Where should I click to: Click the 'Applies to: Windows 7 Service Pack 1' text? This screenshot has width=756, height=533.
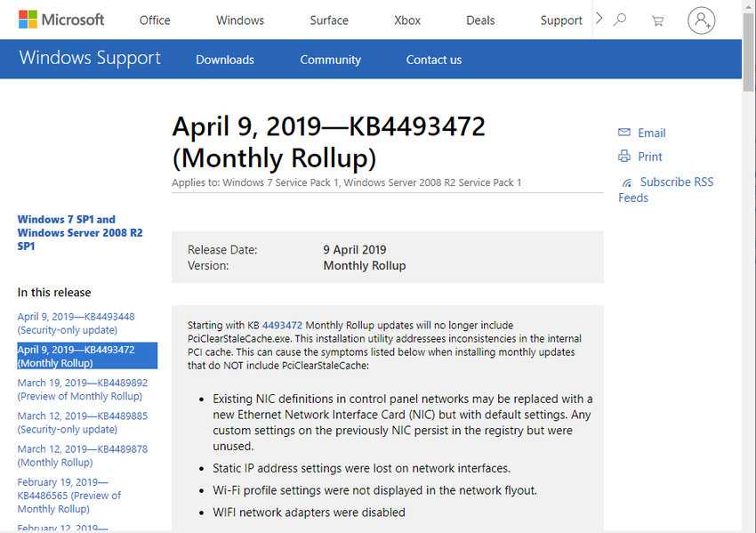pos(346,182)
